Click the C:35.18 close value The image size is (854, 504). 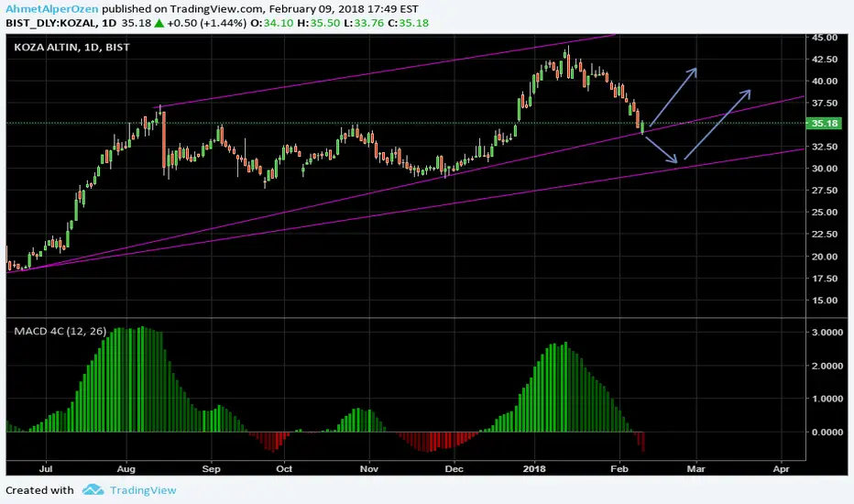click(409, 24)
